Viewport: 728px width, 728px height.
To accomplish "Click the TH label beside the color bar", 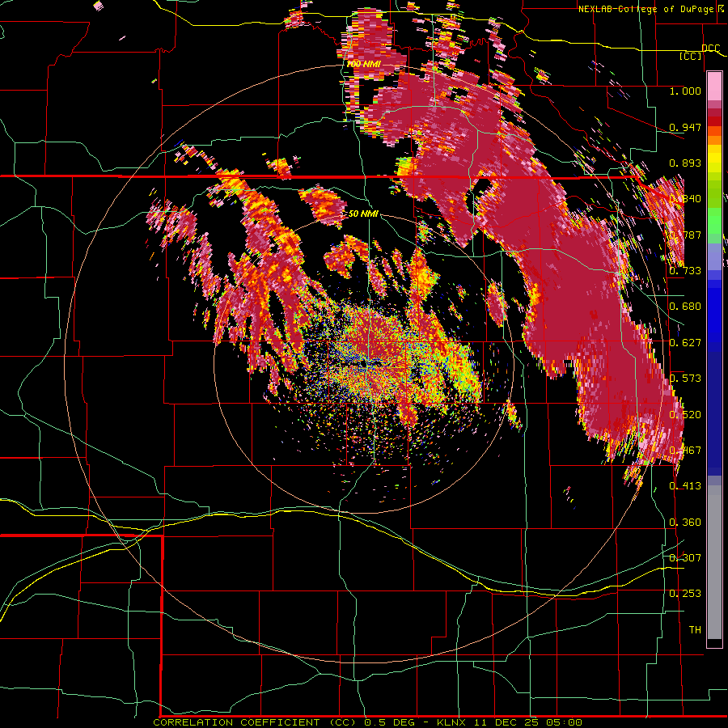I will click(x=695, y=630).
